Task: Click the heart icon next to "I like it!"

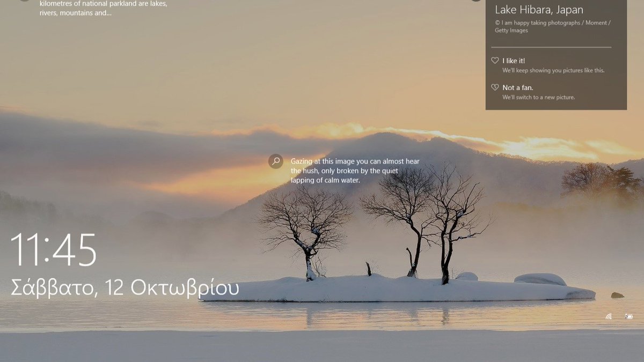Action: coord(495,61)
